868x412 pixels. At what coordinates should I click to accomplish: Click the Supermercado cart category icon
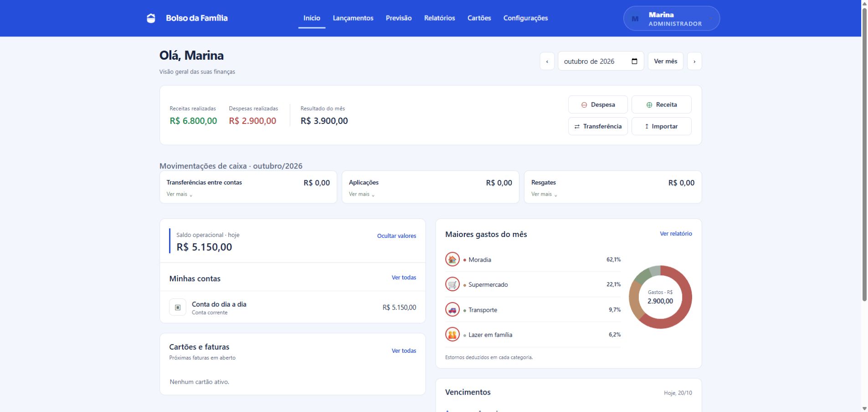452,284
